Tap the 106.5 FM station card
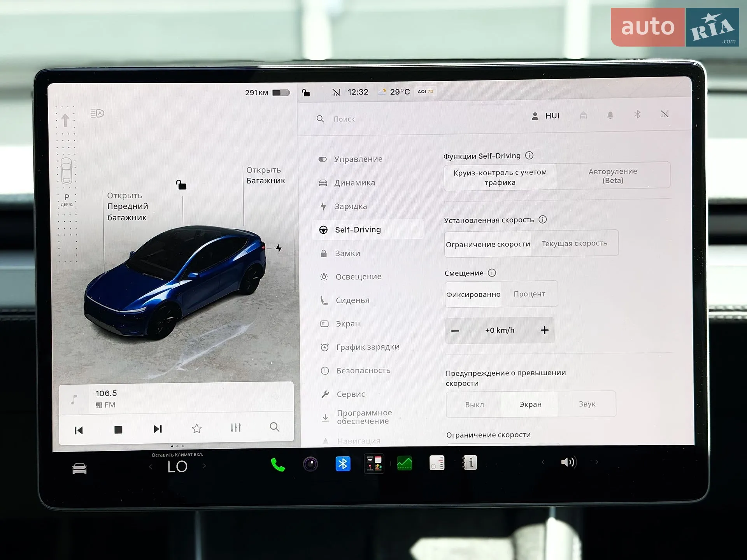Viewport: 747px width, 560px height. pos(176,398)
